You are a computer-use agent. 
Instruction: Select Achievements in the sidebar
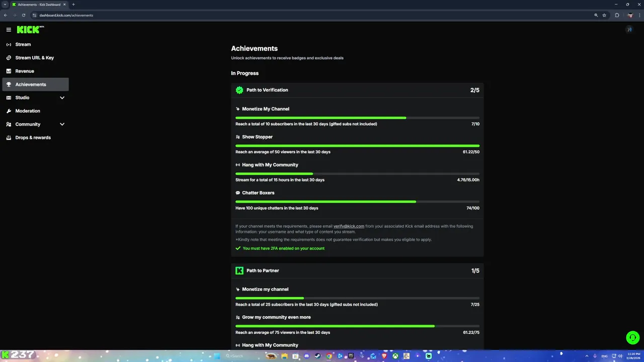(35, 84)
